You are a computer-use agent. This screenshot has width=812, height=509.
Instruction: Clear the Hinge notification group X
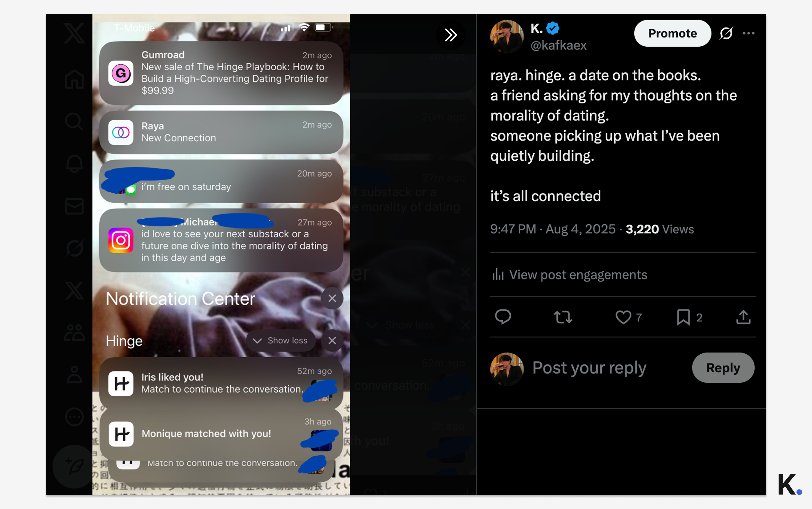[x=332, y=341]
